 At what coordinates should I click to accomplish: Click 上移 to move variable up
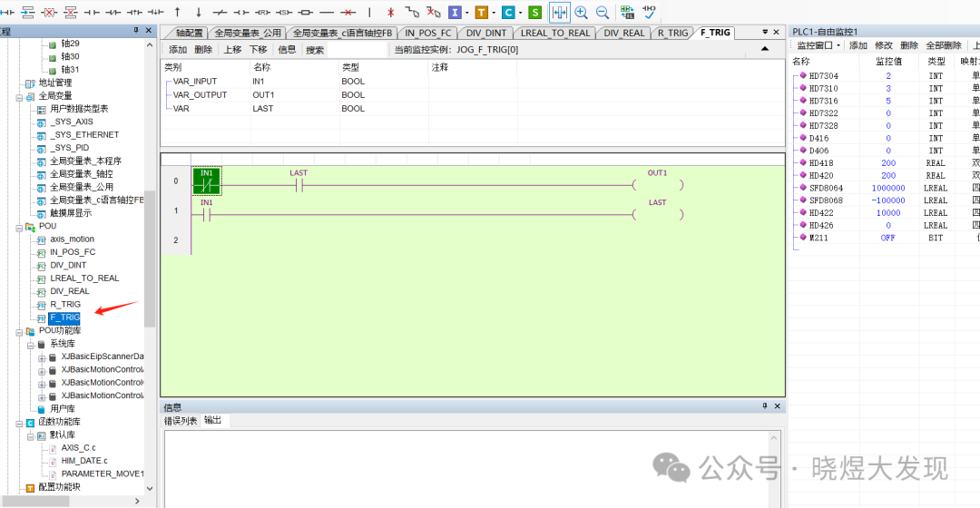pos(232,49)
